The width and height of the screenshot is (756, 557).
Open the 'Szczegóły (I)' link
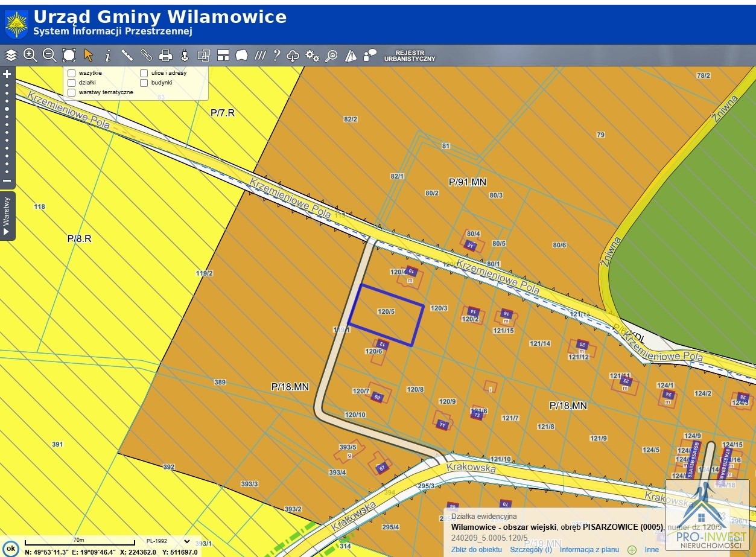pyautogui.click(x=531, y=550)
